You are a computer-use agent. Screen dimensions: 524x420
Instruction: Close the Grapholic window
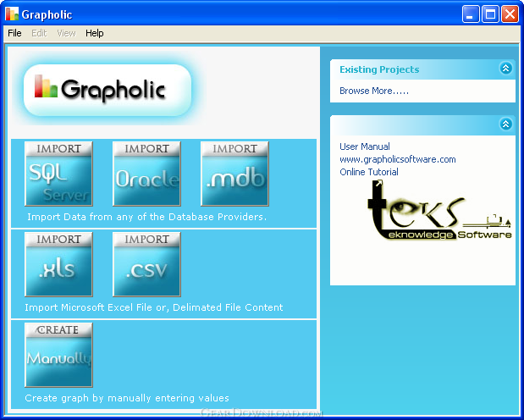(x=510, y=14)
